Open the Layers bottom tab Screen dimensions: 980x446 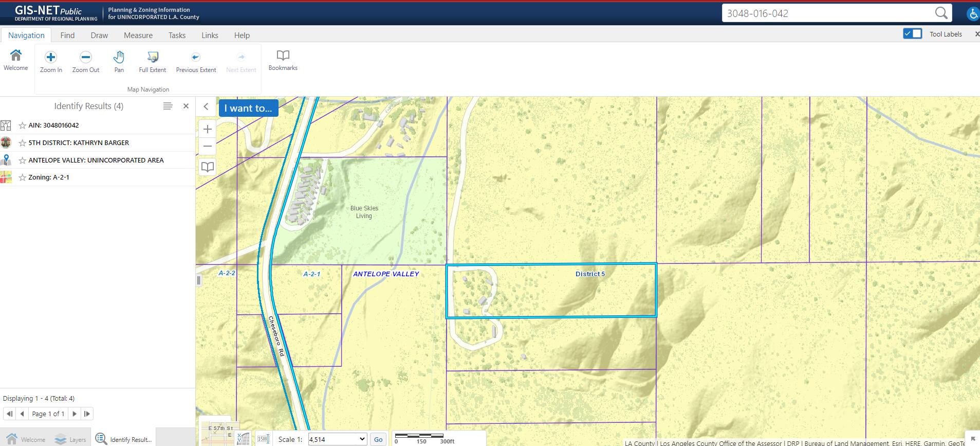click(x=70, y=439)
